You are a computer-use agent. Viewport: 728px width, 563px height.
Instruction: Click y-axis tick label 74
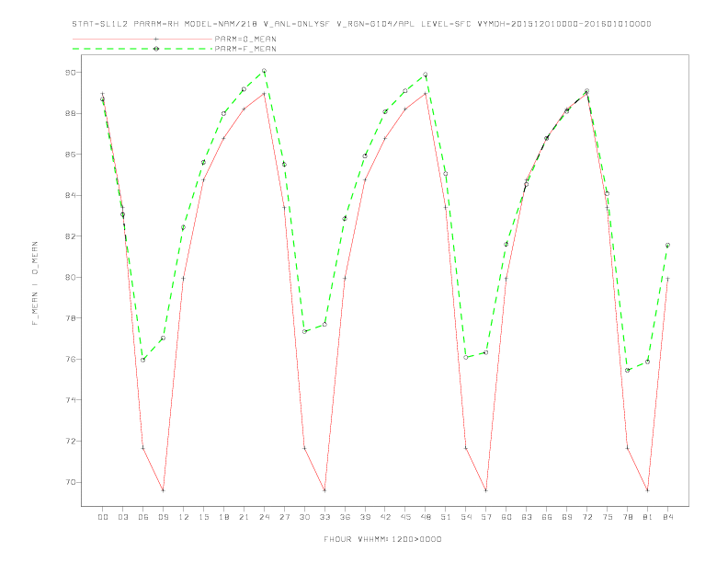coord(70,400)
